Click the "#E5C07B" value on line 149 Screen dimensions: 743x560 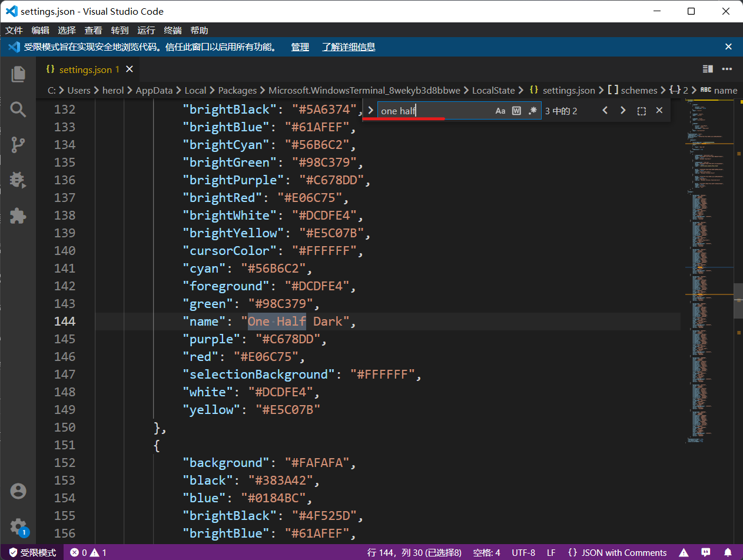pos(288,409)
